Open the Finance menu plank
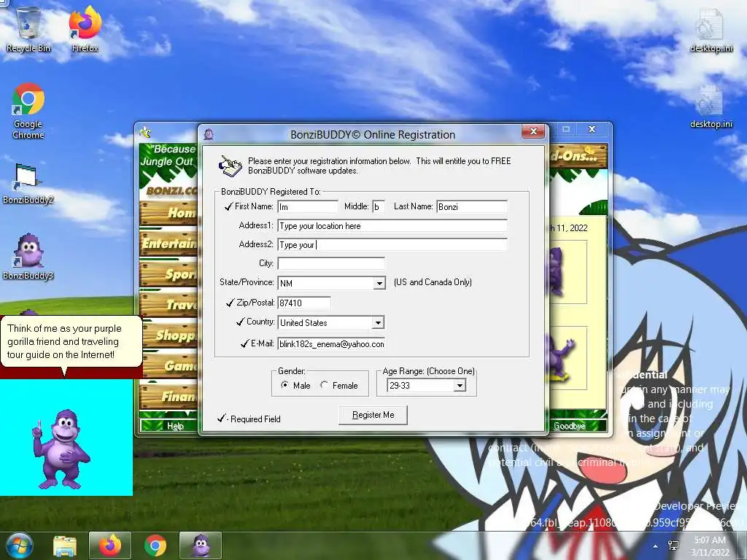Viewport: 747px width, 560px height. point(169,396)
